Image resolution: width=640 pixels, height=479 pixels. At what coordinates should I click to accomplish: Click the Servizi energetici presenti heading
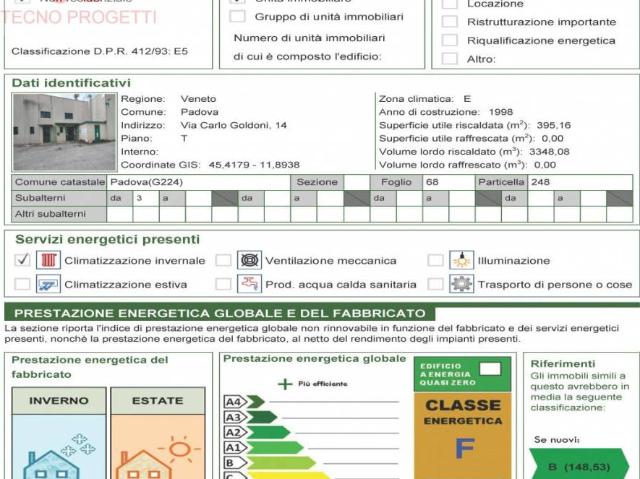pyautogui.click(x=107, y=239)
